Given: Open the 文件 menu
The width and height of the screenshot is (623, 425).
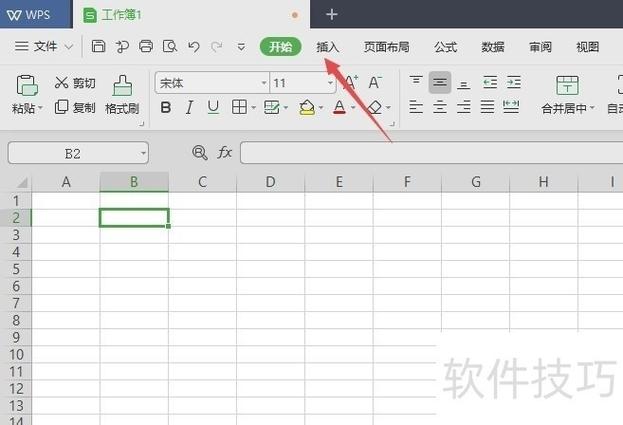Looking at the screenshot, I should tap(44, 47).
